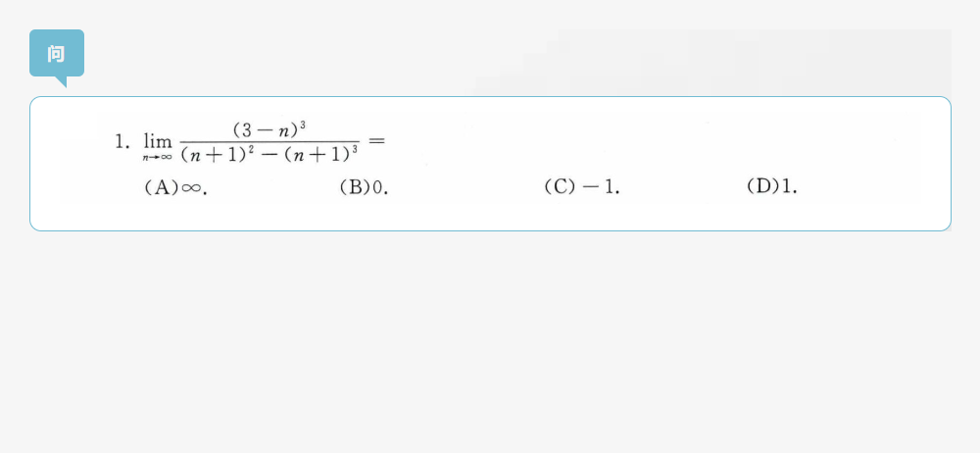Viewport: 980px width, 453px height.
Task: Click the infinity symbol in option A
Action: click(x=191, y=188)
